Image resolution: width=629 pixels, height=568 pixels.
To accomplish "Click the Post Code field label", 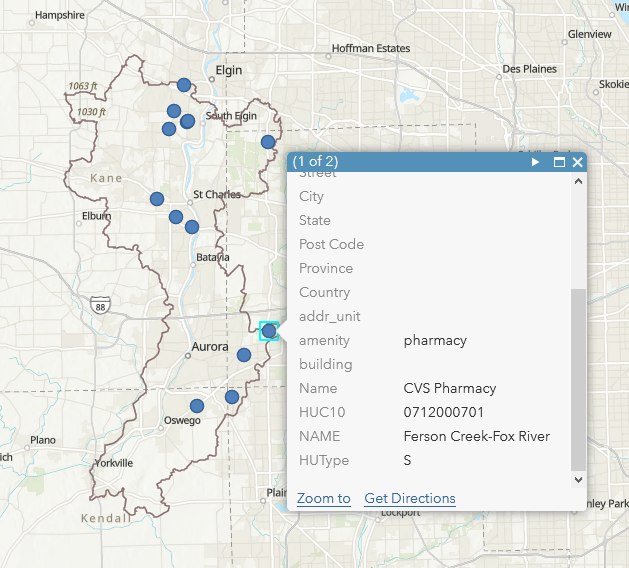I will pyautogui.click(x=332, y=244).
